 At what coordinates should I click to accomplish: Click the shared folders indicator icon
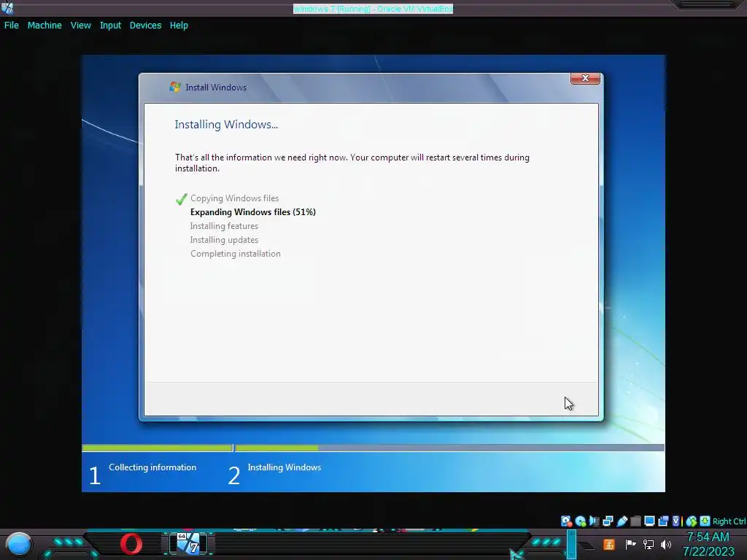tap(635, 521)
